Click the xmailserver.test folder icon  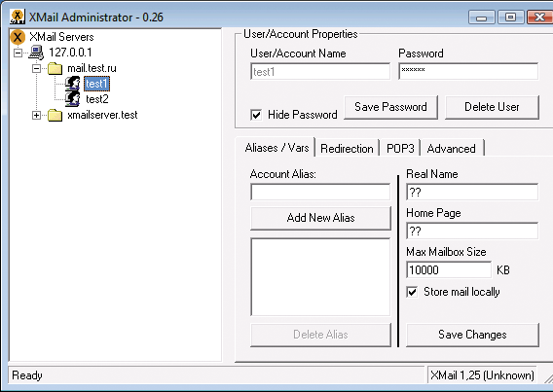click(x=55, y=115)
